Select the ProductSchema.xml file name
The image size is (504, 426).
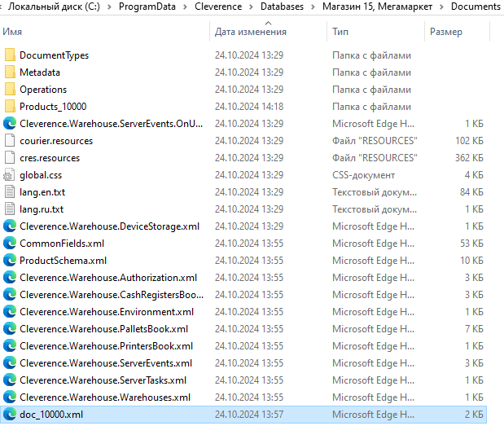click(63, 261)
